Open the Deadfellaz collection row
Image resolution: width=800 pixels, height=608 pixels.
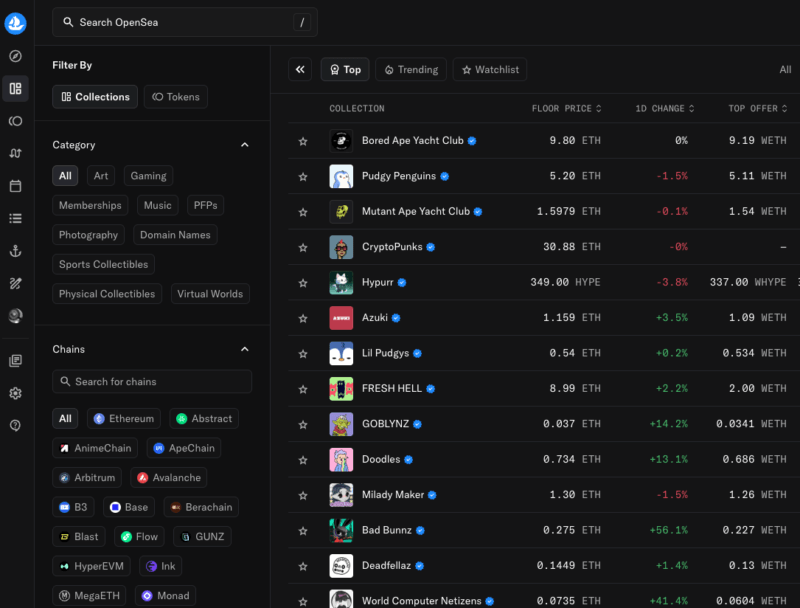pos(544,566)
